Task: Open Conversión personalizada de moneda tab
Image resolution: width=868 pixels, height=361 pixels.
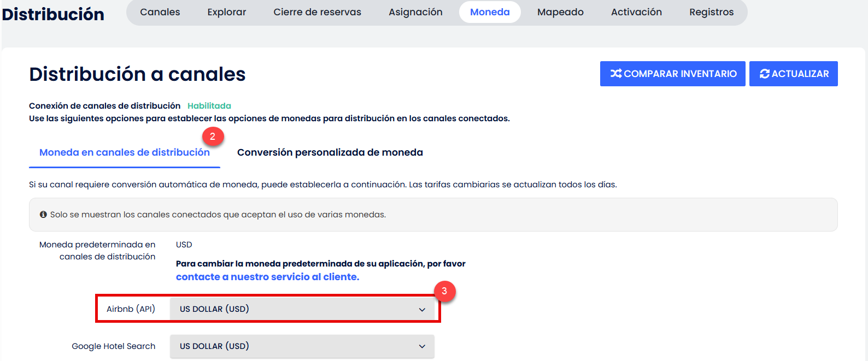Action: click(x=330, y=152)
